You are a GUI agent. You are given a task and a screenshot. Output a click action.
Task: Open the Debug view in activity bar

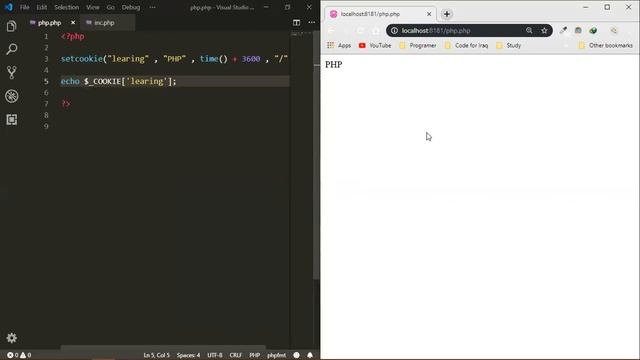[11, 96]
